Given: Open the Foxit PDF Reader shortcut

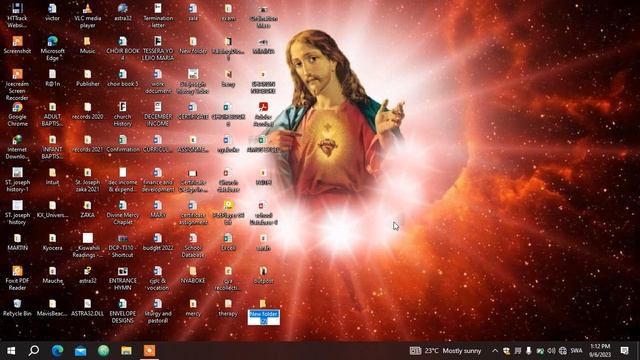Looking at the screenshot, I should pos(17,278).
